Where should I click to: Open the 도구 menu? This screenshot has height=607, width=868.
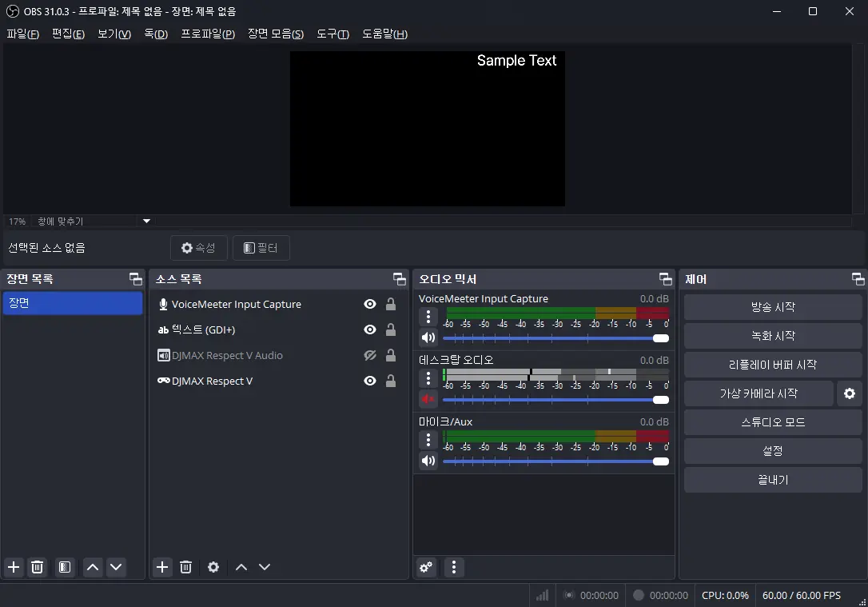point(332,34)
